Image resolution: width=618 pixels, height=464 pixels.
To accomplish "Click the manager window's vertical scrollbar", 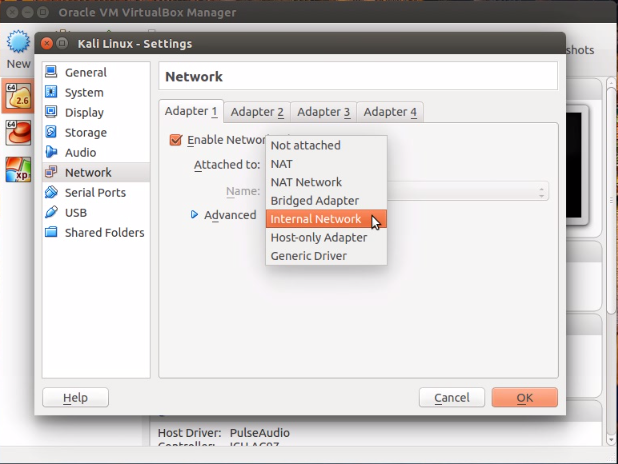I will 611,201.
